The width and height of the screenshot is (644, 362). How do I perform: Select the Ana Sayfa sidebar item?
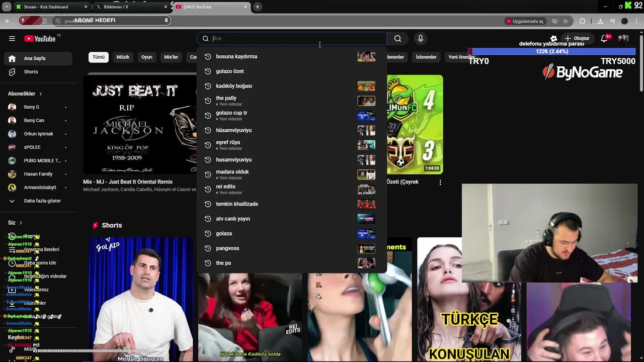coord(38,58)
